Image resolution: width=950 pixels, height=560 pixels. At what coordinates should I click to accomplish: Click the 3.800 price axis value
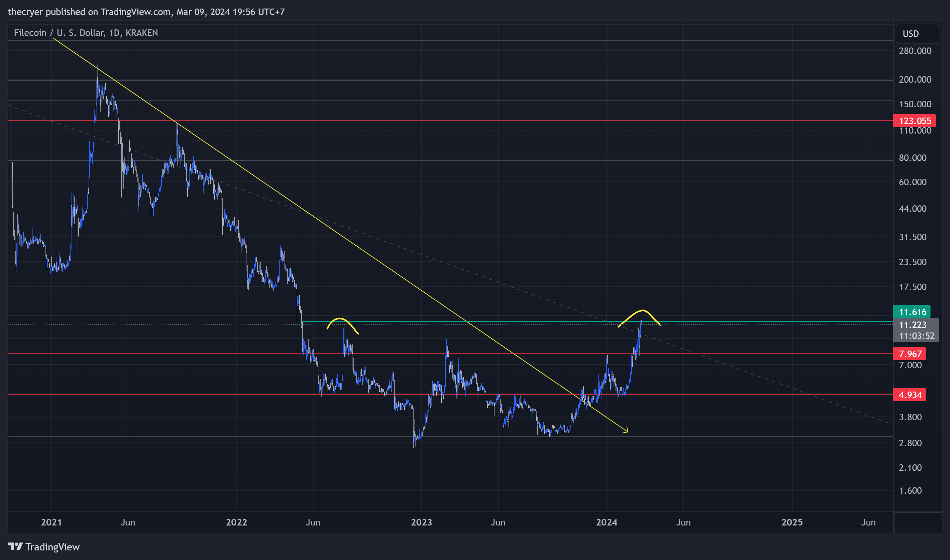[x=910, y=417]
